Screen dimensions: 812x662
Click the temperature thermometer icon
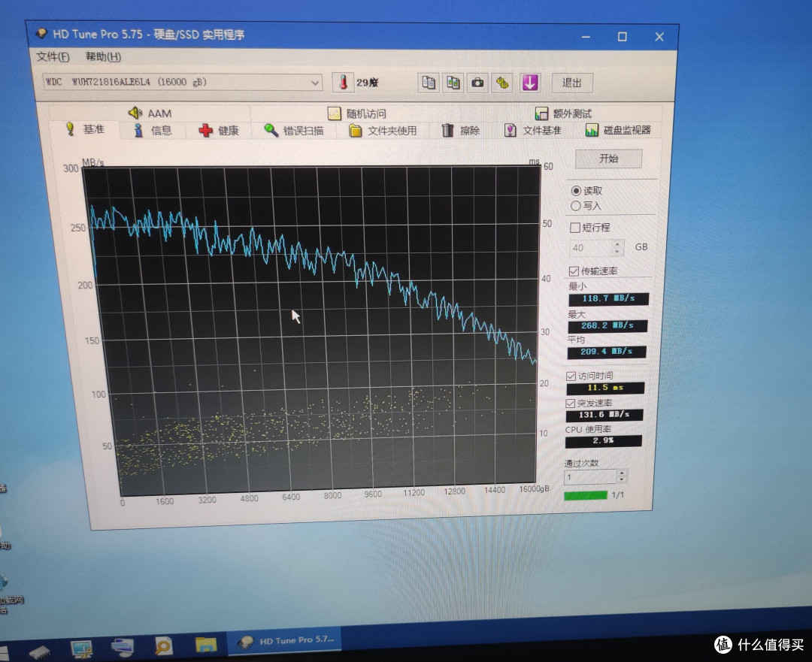click(x=343, y=83)
